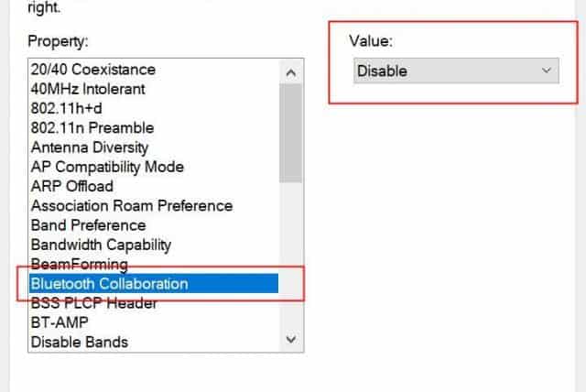Choose the 802.11h+d property
Screen dimensions: 586x392
[68, 108]
